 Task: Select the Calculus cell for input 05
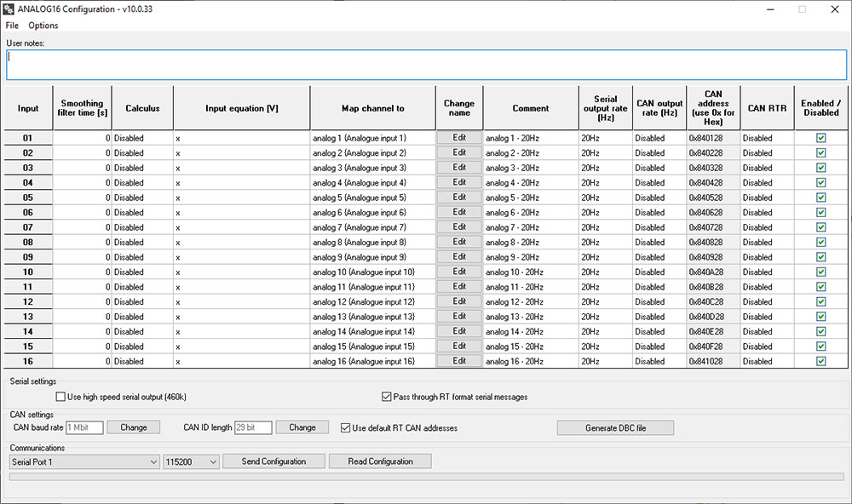pos(142,198)
